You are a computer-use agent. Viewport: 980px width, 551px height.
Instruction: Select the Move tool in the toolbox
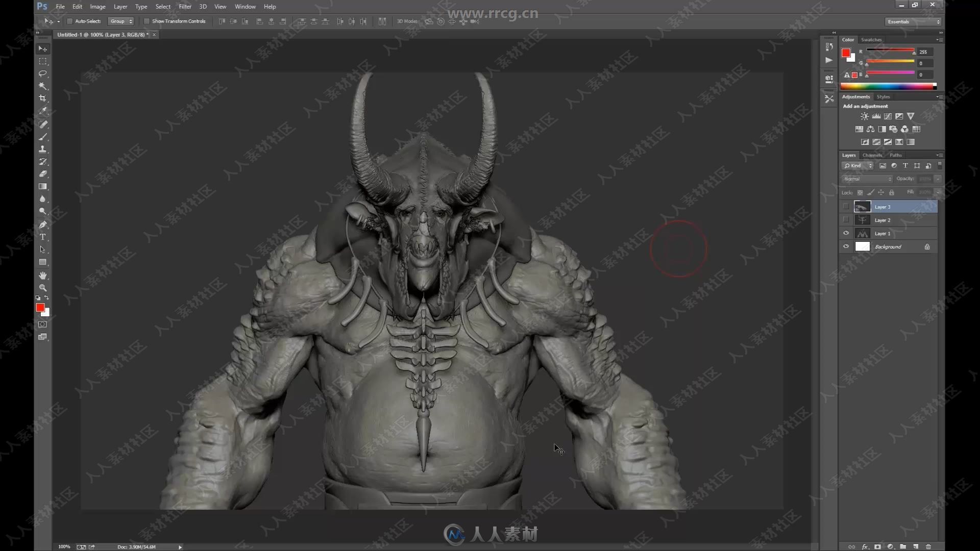[43, 49]
